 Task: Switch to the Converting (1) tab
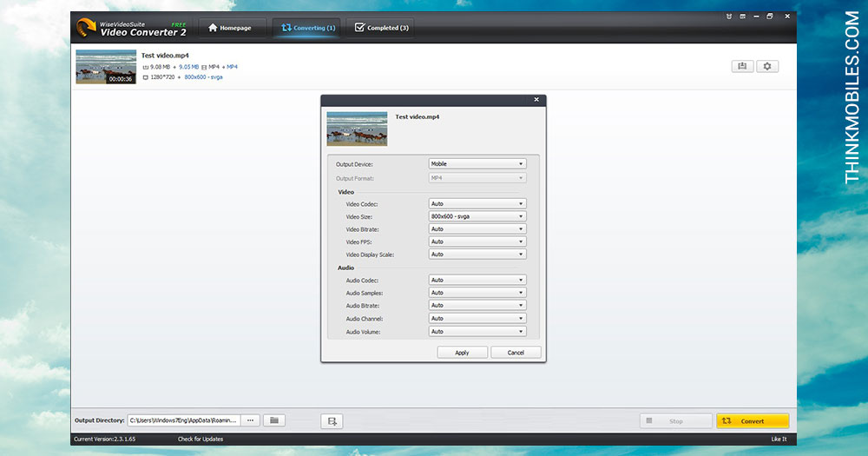(x=308, y=28)
